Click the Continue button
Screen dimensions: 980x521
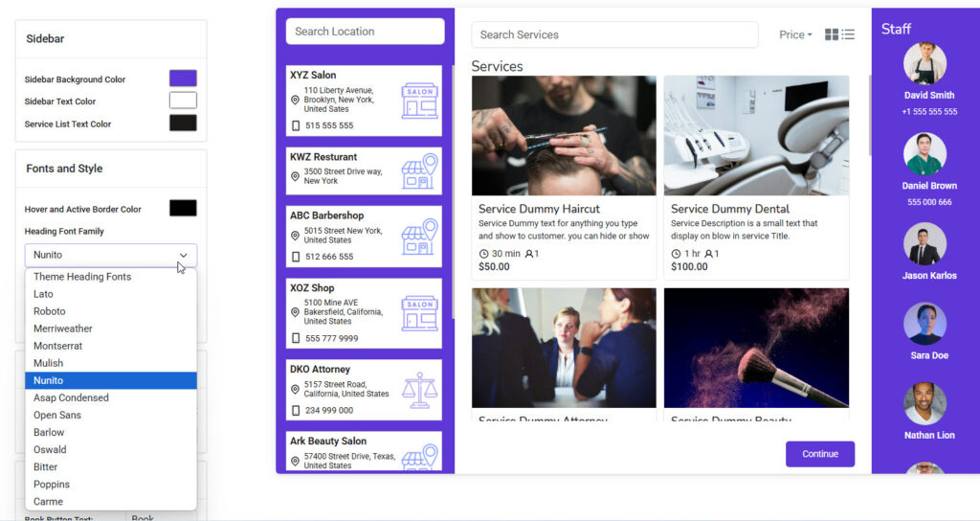click(x=820, y=454)
